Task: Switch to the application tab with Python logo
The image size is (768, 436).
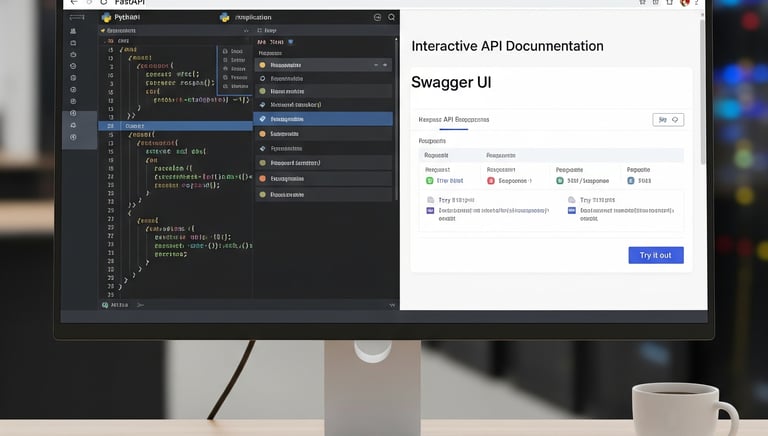Action: coord(245,17)
